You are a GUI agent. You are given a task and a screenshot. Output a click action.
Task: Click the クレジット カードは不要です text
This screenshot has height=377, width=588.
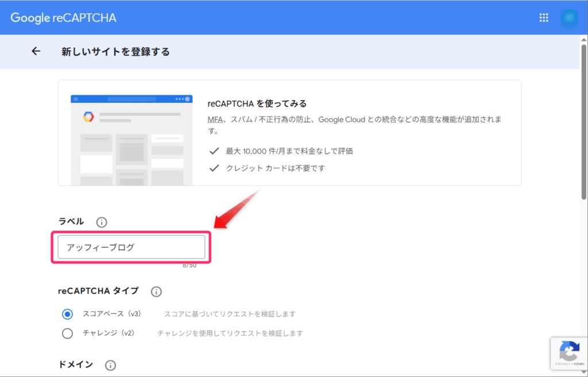coord(275,168)
